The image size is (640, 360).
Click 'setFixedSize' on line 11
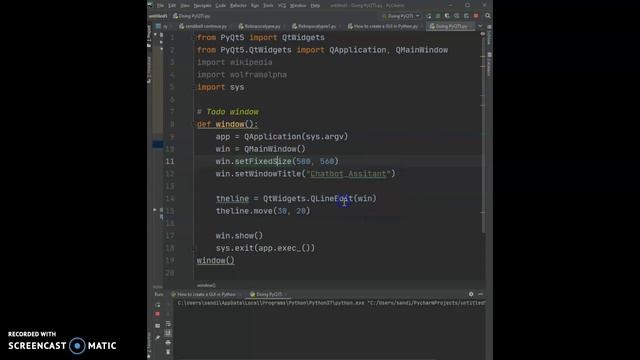coord(263,161)
